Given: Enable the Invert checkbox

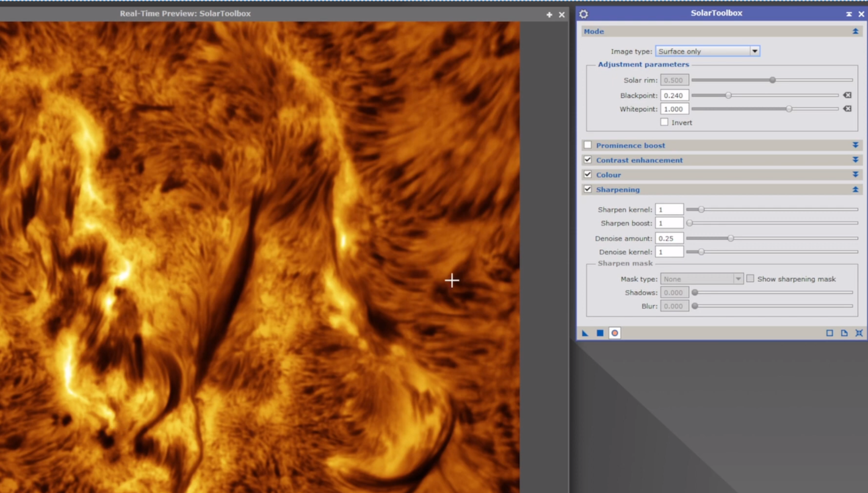Looking at the screenshot, I should click(664, 122).
